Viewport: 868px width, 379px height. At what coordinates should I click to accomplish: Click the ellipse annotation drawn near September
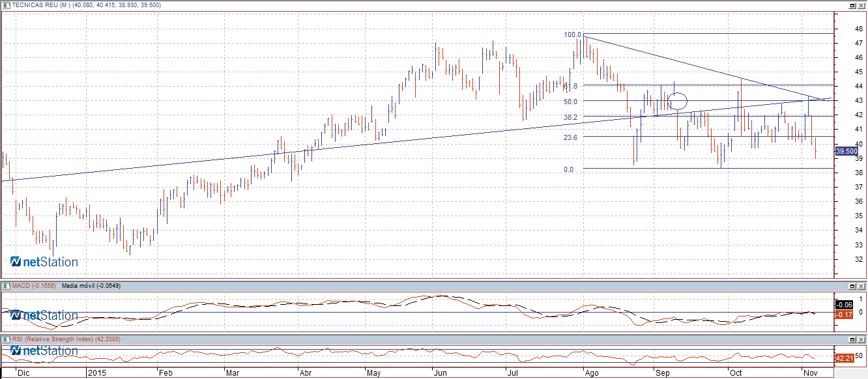pyautogui.click(x=678, y=101)
